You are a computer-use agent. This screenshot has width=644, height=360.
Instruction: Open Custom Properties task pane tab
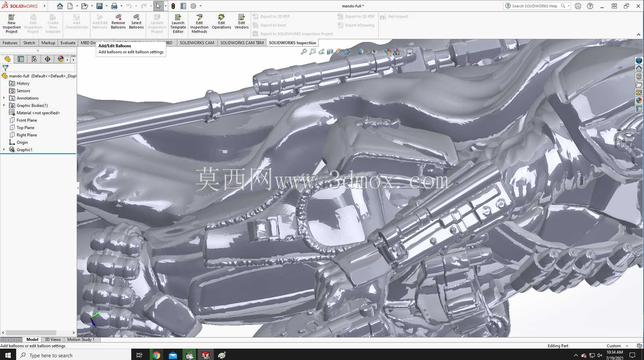coord(639,109)
